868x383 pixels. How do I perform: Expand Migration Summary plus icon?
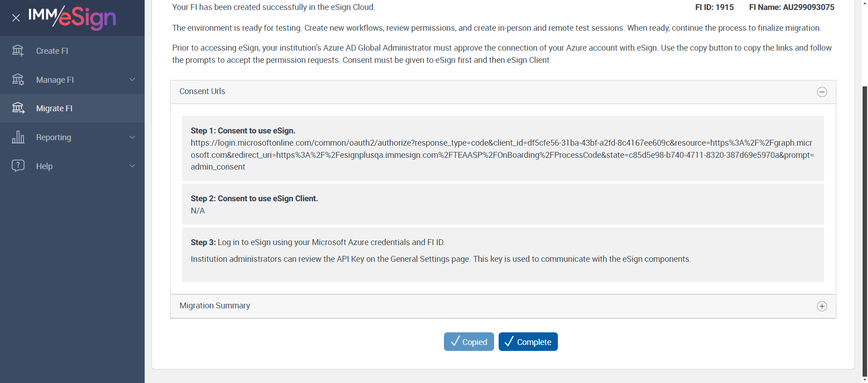pos(822,306)
